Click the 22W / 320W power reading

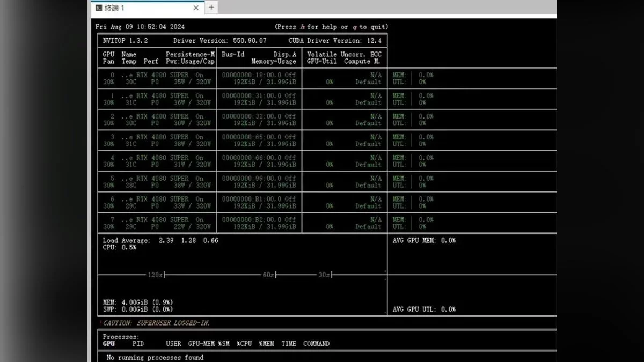point(192,226)
